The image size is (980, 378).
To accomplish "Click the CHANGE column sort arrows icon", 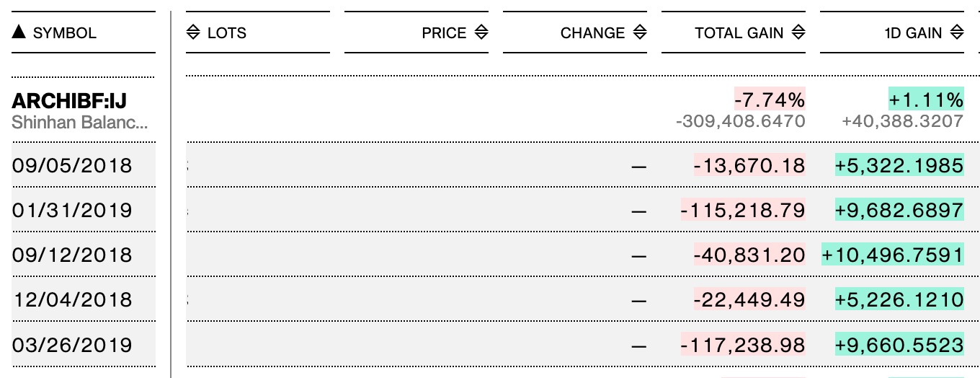I will click(639, 32).
